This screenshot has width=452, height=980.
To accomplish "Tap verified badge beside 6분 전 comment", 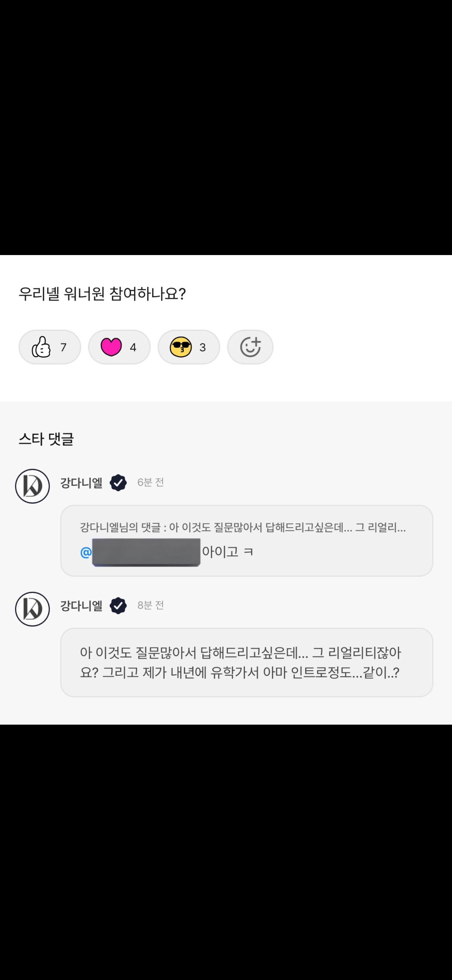I will 118,483.
